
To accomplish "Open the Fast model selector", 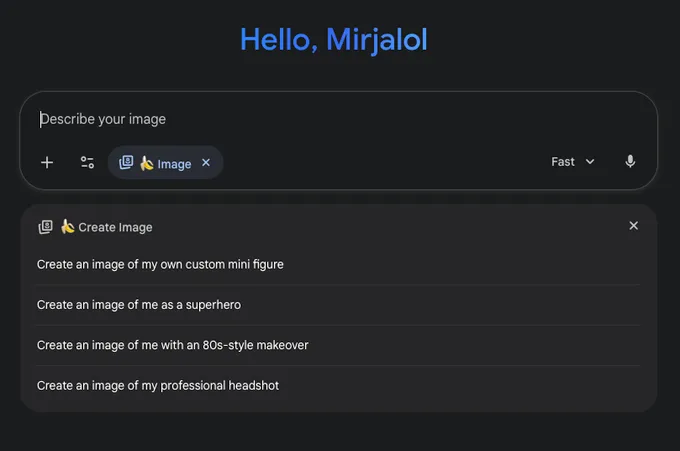I will pyautogui.click(x=563, y=162).
